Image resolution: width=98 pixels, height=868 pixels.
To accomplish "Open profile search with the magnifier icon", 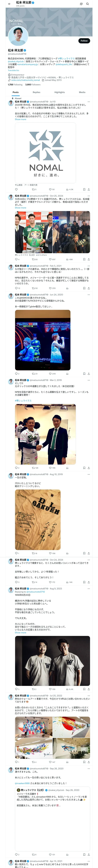I will tap(88, 4).
